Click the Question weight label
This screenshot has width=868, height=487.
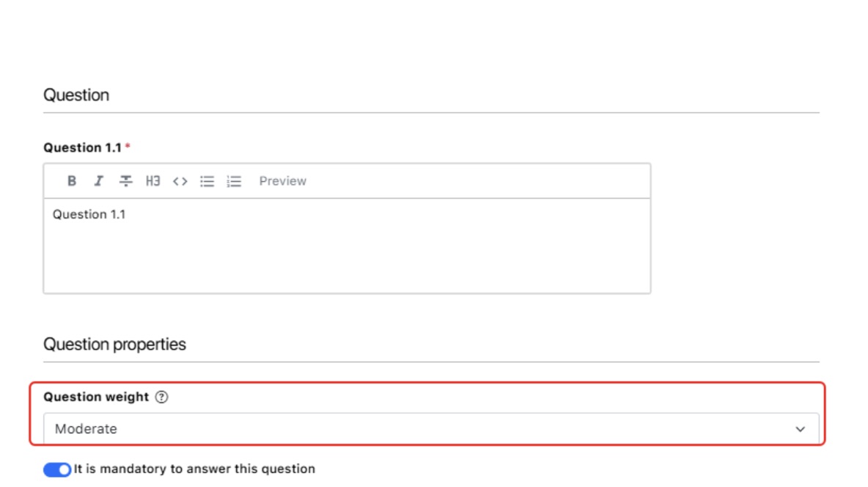96,397
